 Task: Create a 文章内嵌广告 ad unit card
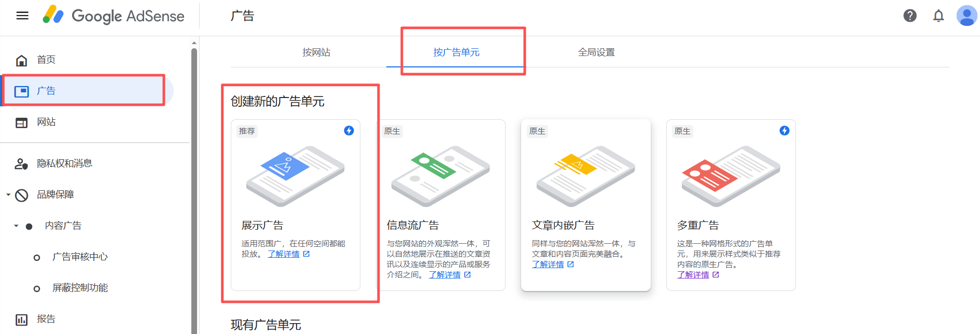point(585,205)
